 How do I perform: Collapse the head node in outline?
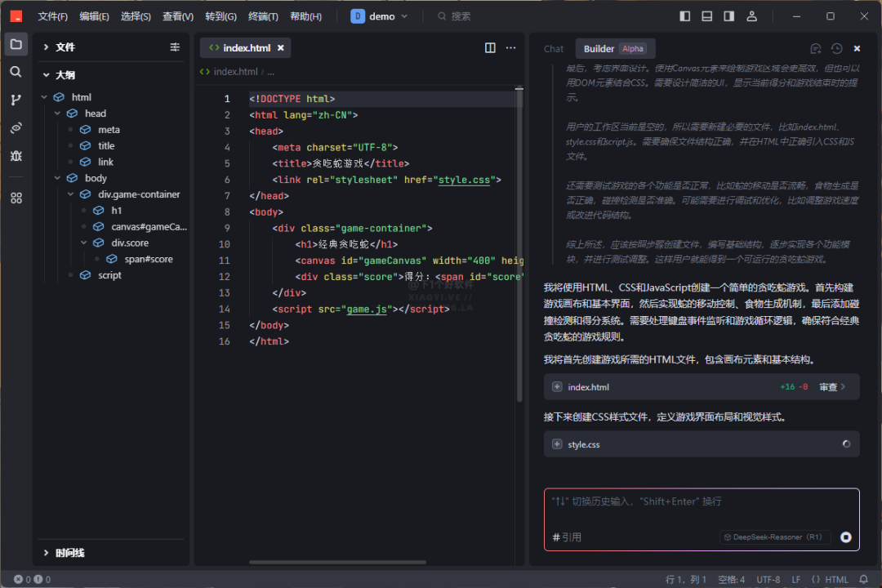pyautogui.click(x=58, y=114)
